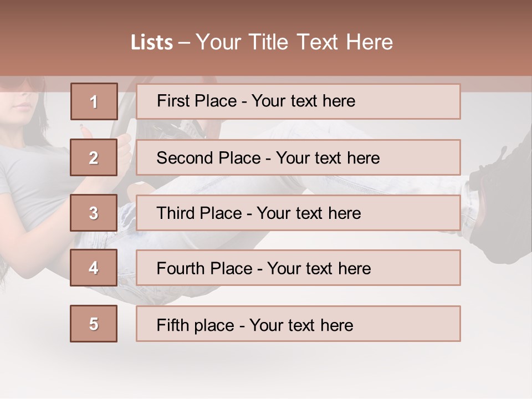Select the number 4 list marker

pyautogui.click(x=94, y=268)
